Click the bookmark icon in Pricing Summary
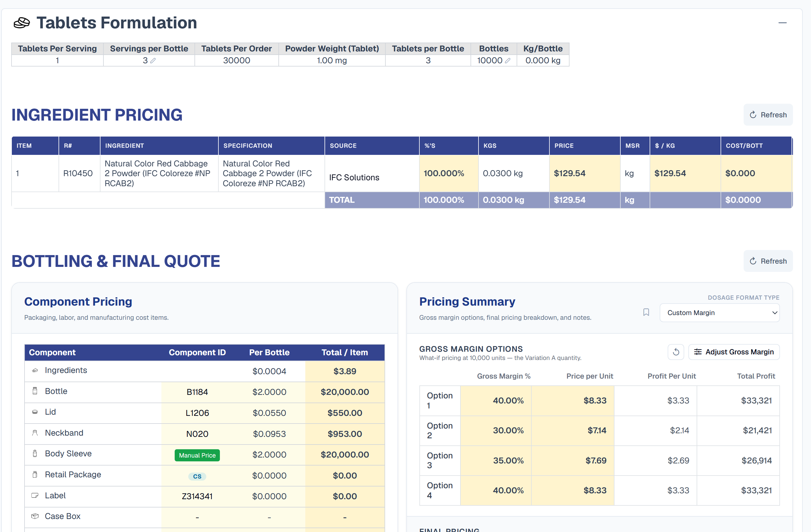 (x=646, y=312)
